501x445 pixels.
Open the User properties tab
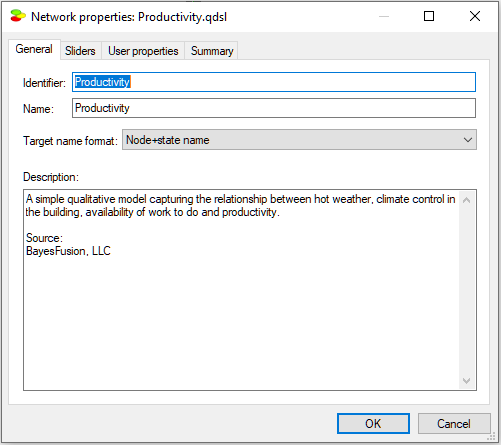(143, 51)
